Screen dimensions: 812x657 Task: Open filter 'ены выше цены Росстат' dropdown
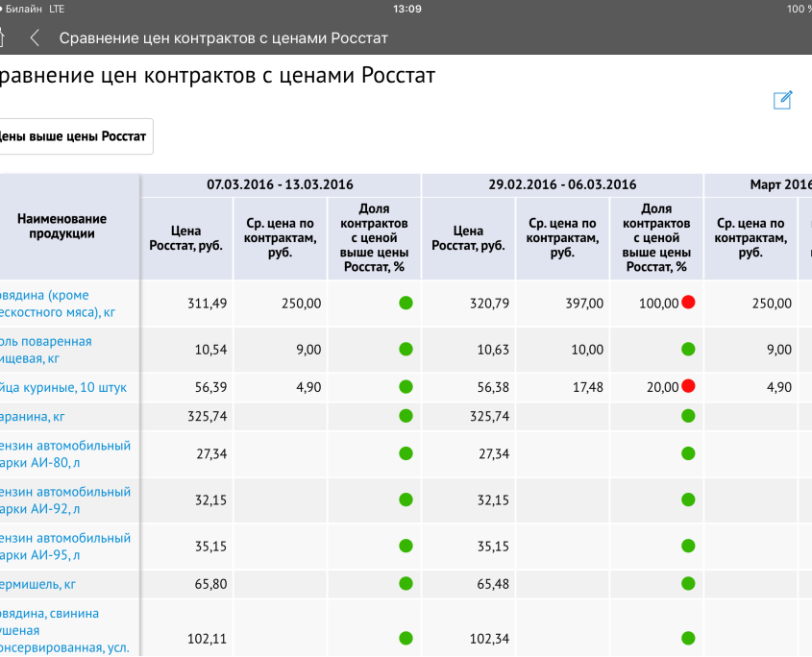tap(75, 136)
